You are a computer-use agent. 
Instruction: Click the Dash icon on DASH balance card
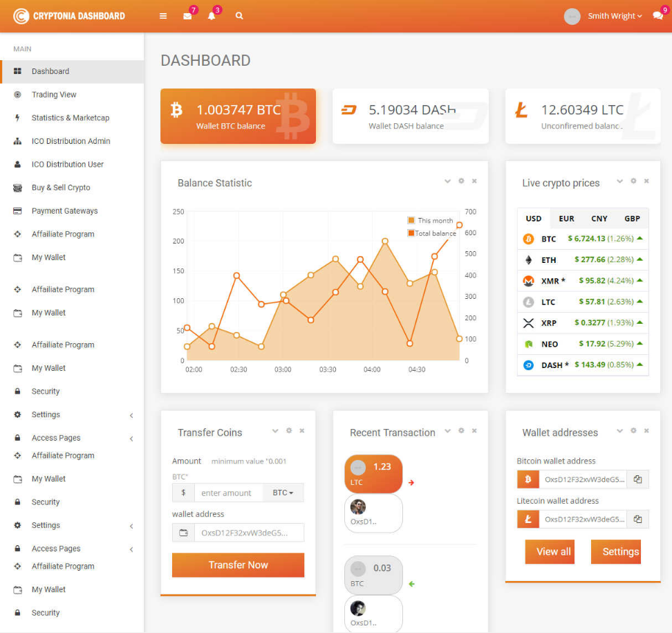click(349, 110)
